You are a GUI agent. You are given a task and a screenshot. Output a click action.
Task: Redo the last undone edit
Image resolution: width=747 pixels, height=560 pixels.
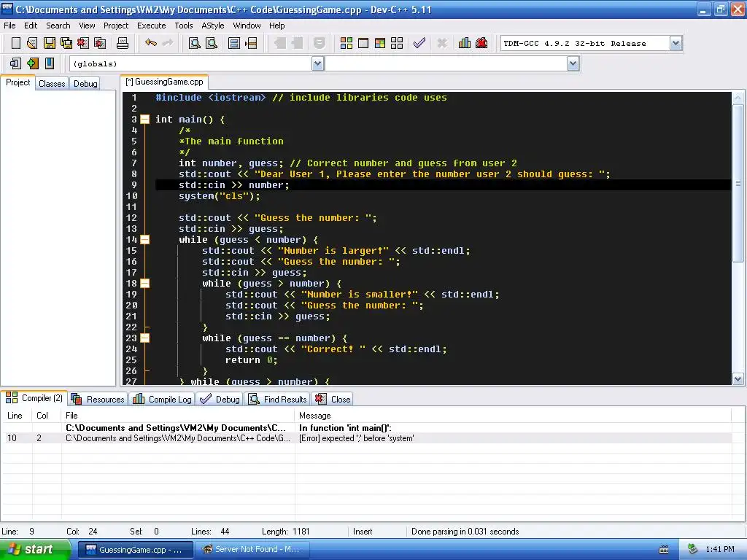(168, 43)
